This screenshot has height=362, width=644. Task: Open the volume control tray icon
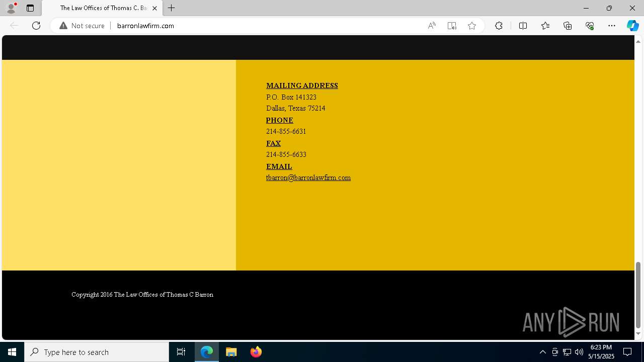click(x=579, y=352)
